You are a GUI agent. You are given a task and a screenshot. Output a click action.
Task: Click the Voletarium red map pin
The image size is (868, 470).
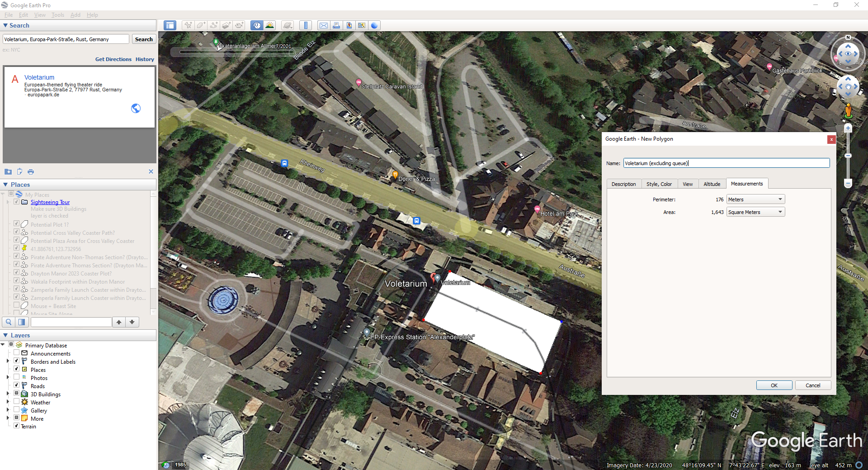tap(433, 277)
